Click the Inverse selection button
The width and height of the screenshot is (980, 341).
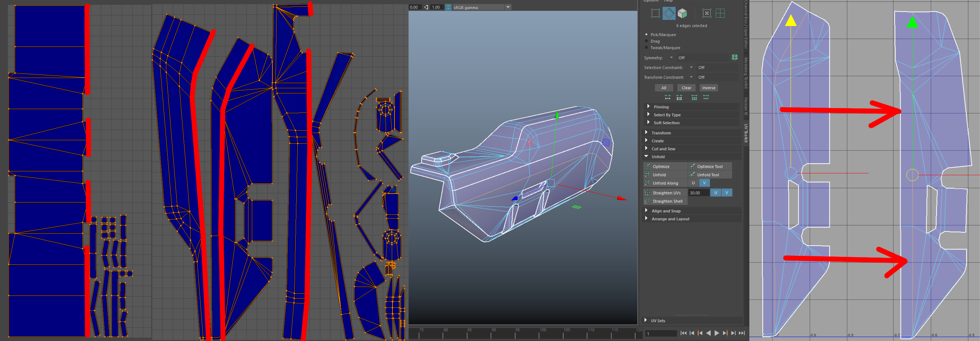pyautogui.click(x=708, y=88)
